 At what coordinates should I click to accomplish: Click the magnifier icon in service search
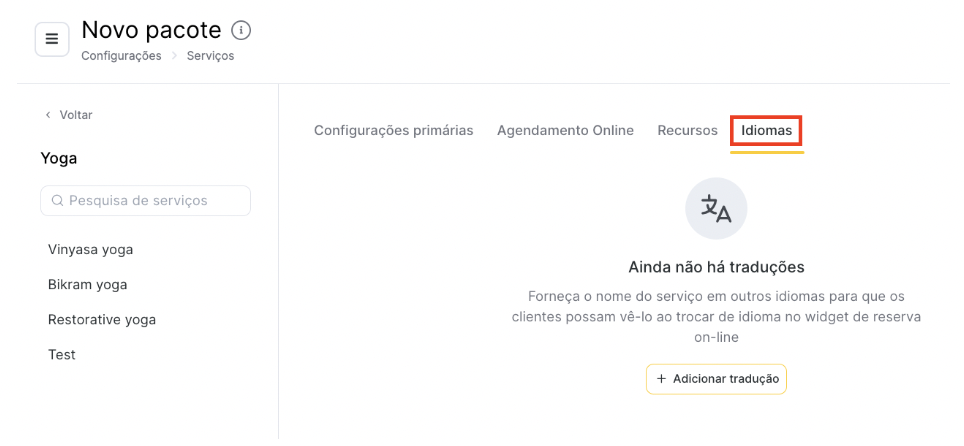click(x=57, y=201)
